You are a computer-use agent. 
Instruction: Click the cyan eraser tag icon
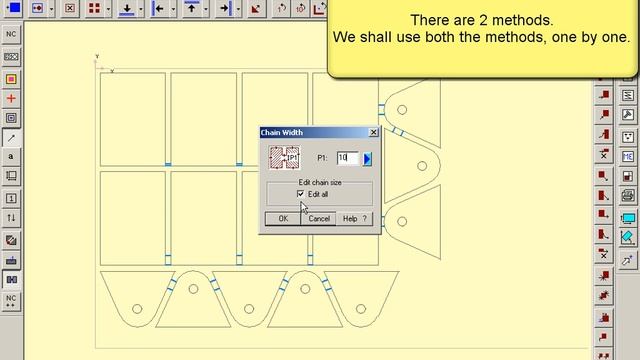pyautogui.click(x=628, y=238)
